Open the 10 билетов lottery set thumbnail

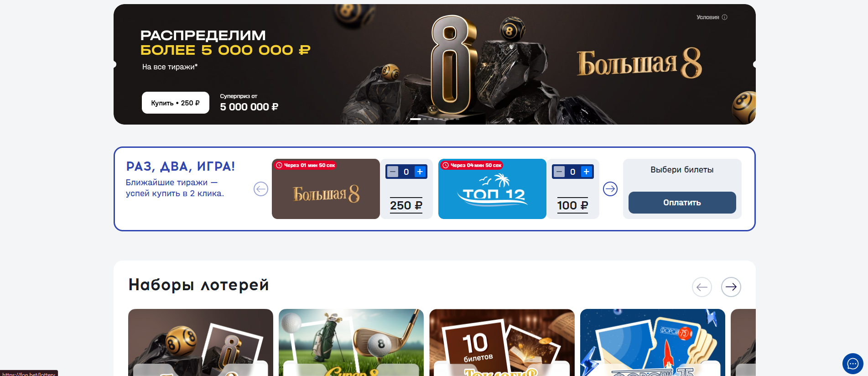click(502, 342)
